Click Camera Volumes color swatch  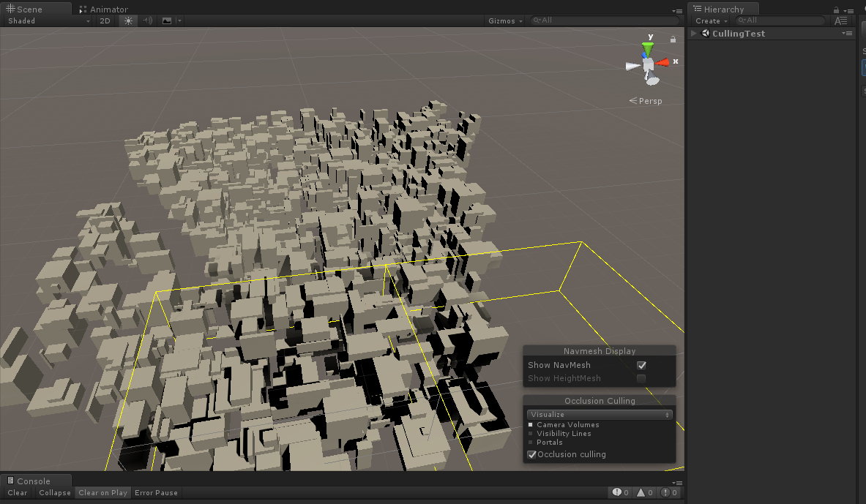[x=531, y=424]
